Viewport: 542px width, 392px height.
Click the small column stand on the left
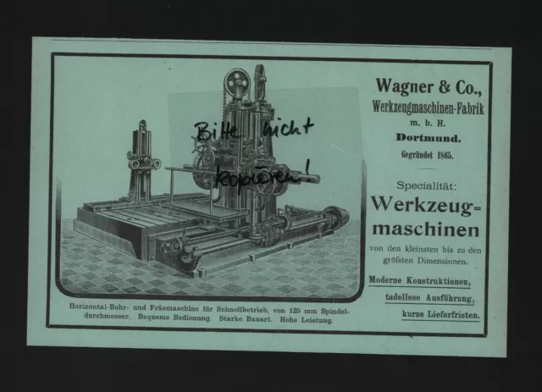[x=143, y=160]
